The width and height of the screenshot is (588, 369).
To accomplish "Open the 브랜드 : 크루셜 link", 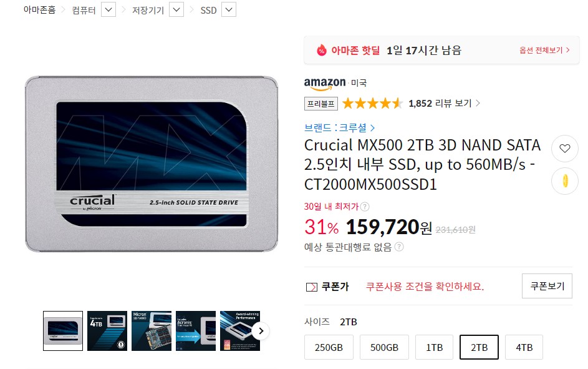I will click(339, 127).
